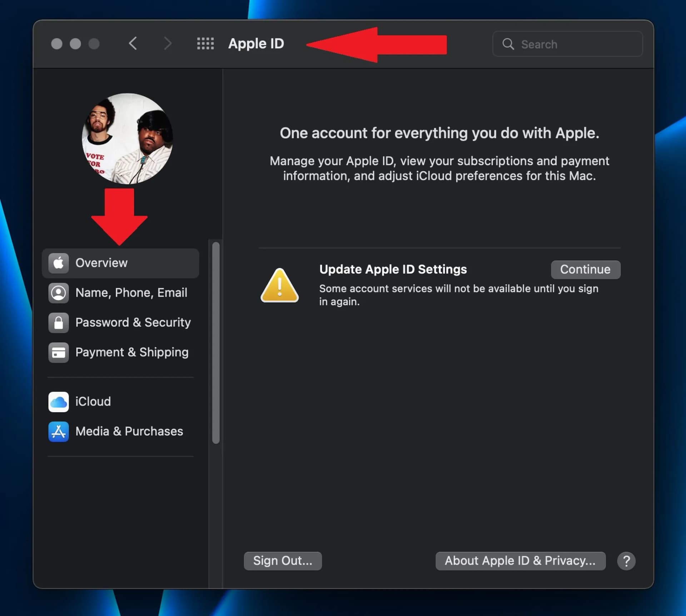Screen dimensions: 686x616
Task: Click the sidebar vertical scrollbar
Action: point(216,343)
